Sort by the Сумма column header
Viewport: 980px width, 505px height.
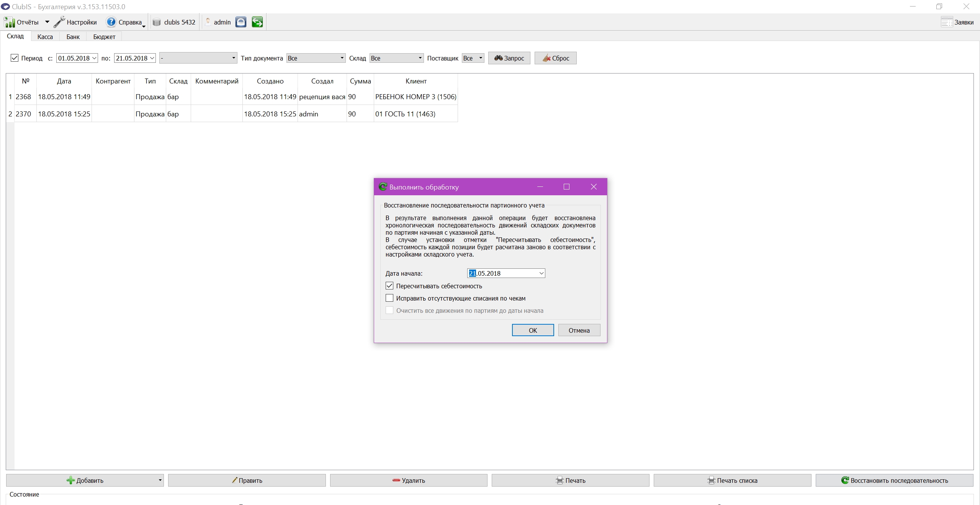tap(360, 81)
